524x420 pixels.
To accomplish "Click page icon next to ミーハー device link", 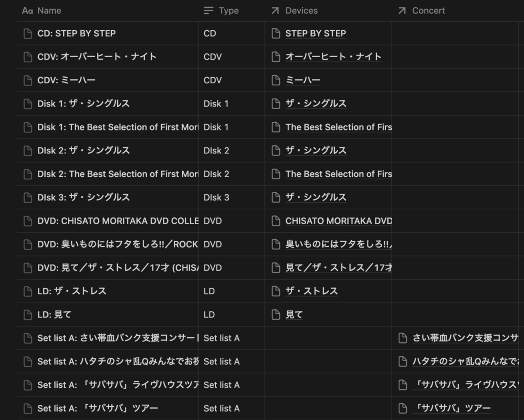I will [x=276, y=80].
